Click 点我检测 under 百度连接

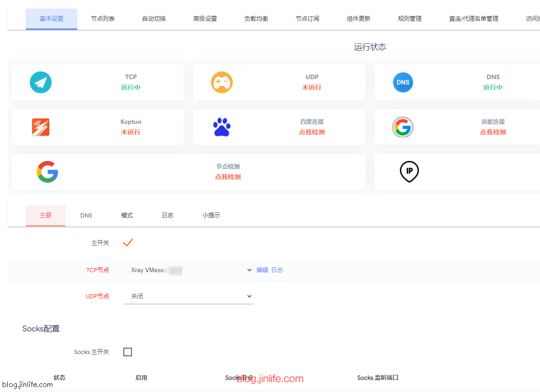point(312,132)
